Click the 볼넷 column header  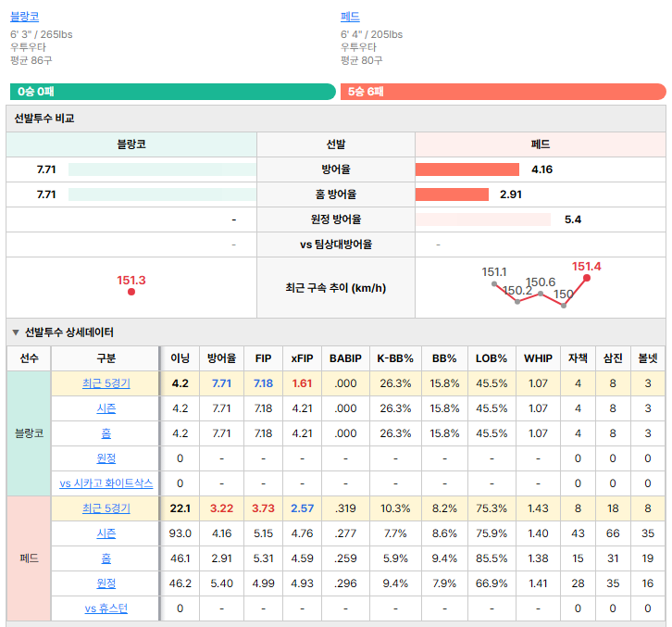(x=648, y=358)
